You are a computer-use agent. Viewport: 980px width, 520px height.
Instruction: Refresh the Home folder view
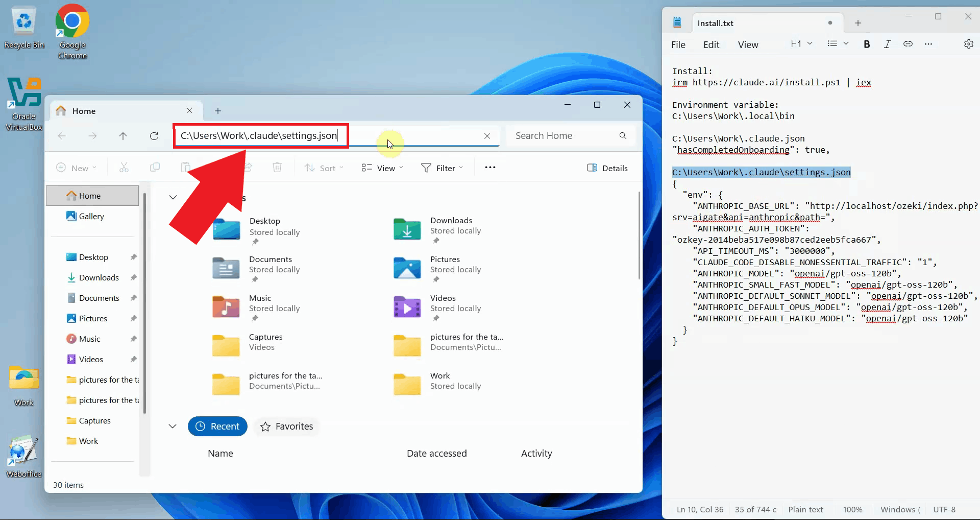(x=154, y=136)
